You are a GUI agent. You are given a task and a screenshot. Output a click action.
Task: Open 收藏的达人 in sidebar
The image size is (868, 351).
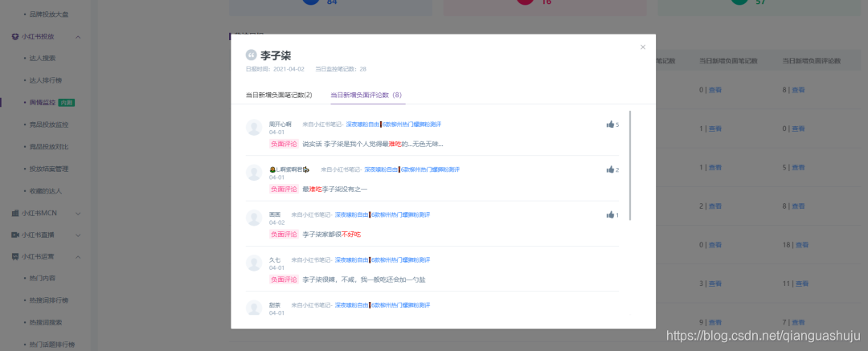(x=46, y=191)
